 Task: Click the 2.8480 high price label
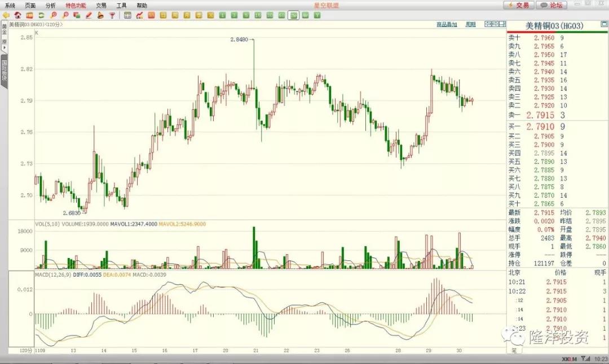pos(239,39)
